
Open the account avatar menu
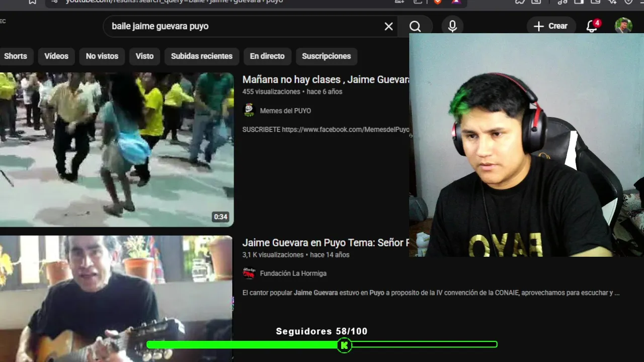623,26
